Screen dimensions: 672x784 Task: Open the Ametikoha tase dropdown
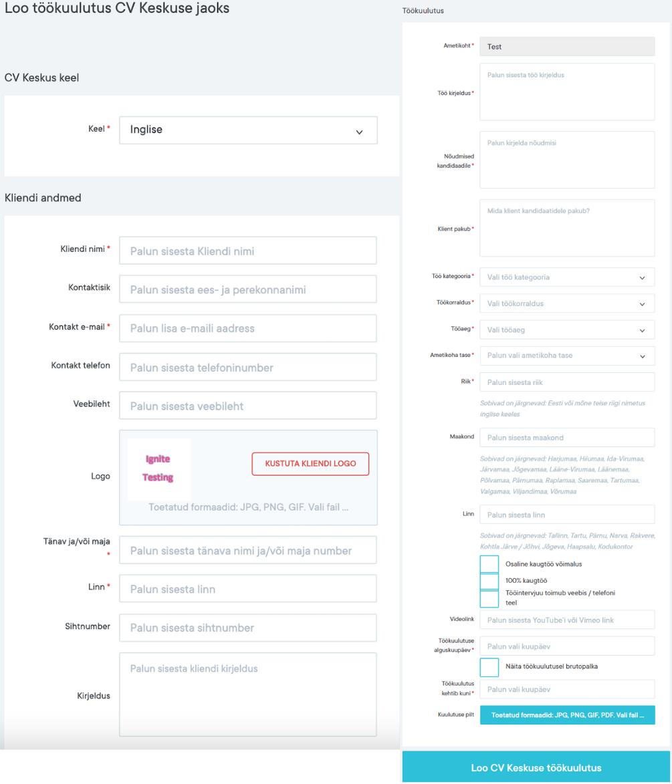pos(567,356)
